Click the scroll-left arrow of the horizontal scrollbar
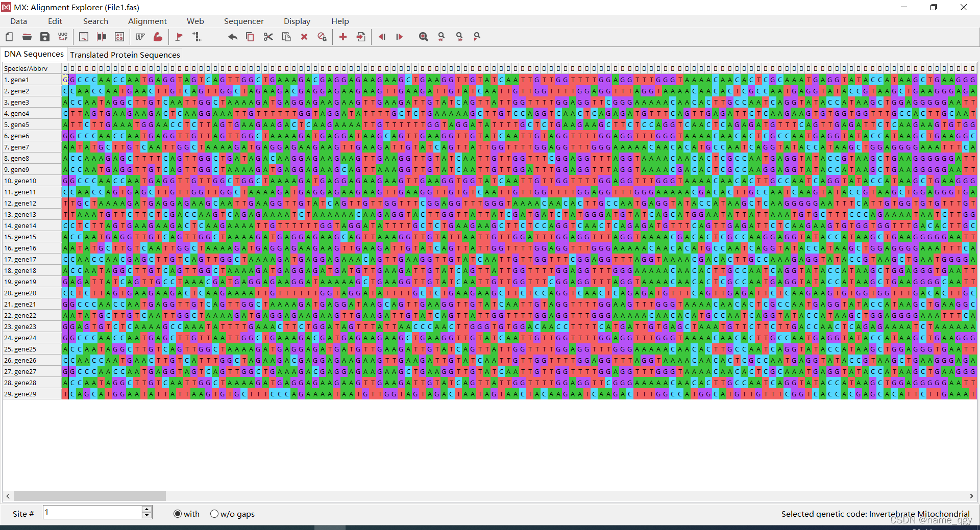This screenshot has width=980, height=530. click(x=8, y=496)
